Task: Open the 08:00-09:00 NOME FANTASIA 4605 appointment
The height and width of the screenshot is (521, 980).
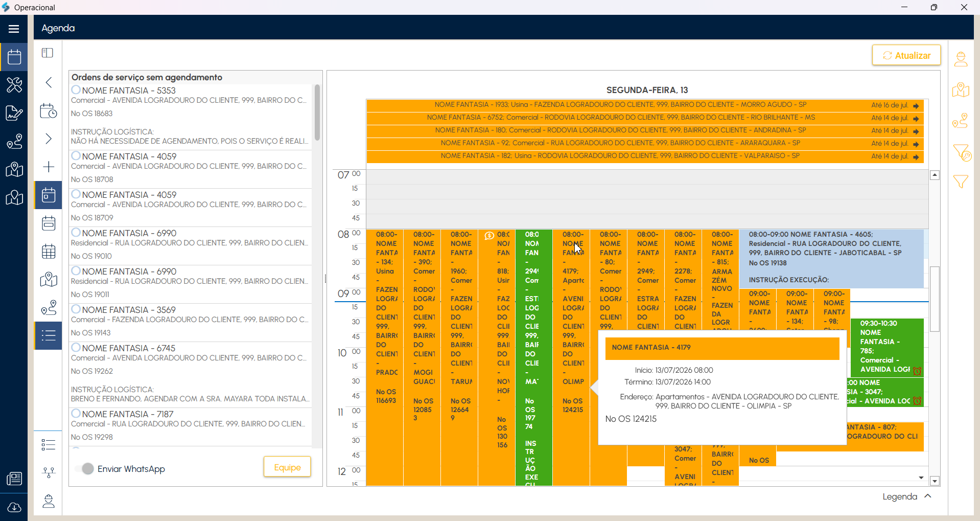Action: (831, 259)
